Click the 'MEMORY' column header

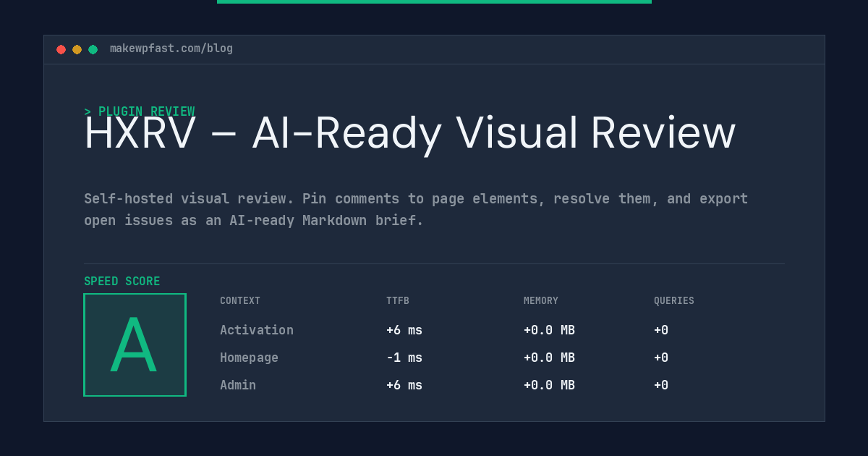(x=541, y=301)
